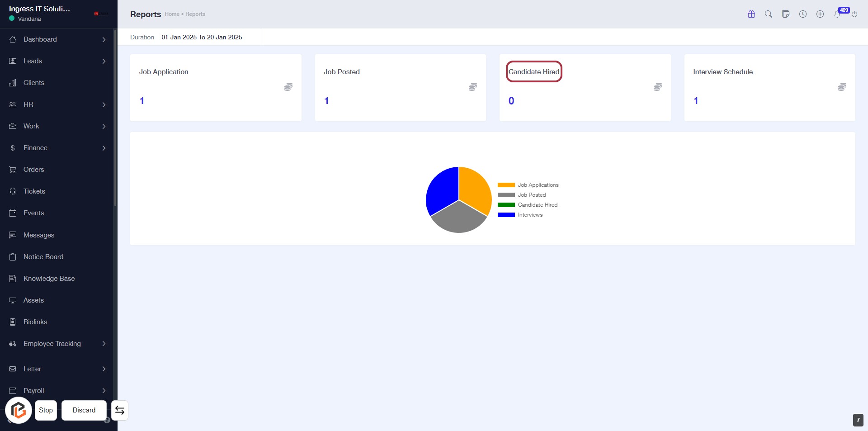The height and width of the screenshot is (431, 868).
Task: Open search with the magnifier icon
Action: point(769,14)
